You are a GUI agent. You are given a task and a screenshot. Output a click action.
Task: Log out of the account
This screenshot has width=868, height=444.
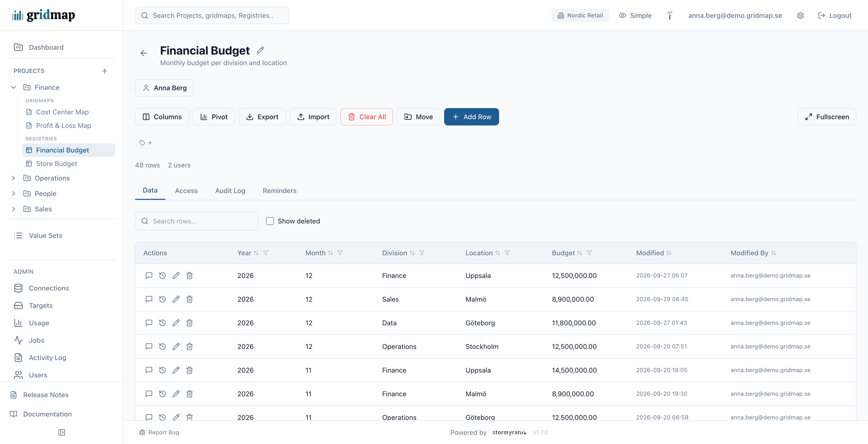(x=835, y=15)
